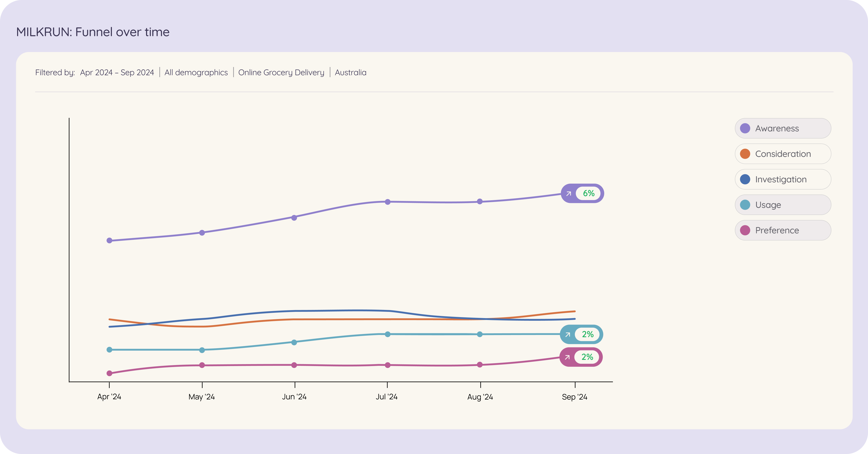
Task: Click the Preference data point for Apr '24
Action: pyautogui.click(x=109, y=373)
